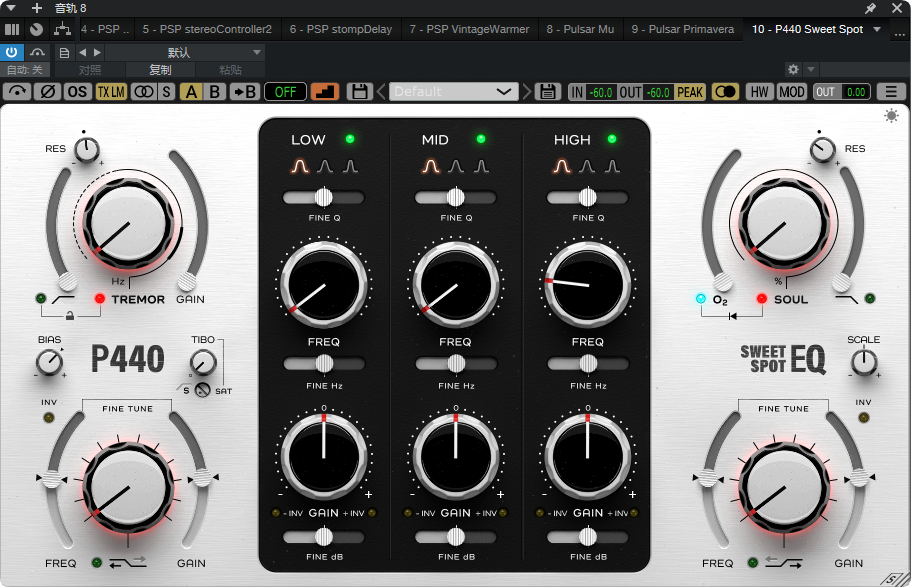Open the hamburger menu in plugin toolbar
This screenshot has height=587, width=911.
coord(891,92)
